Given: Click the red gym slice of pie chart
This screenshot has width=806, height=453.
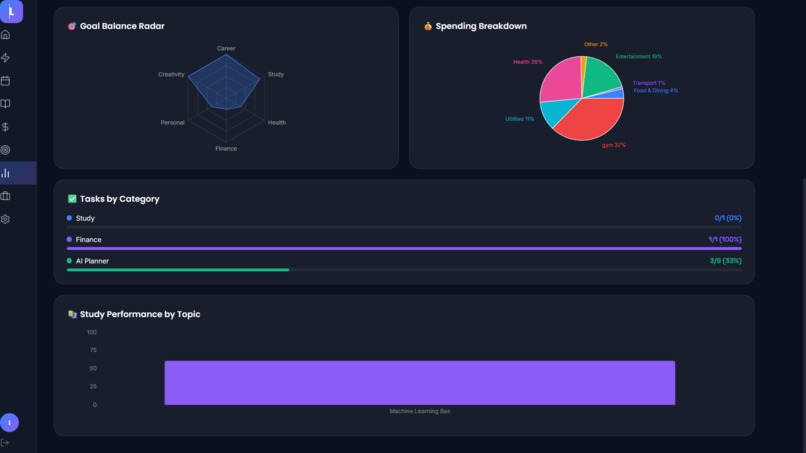Looking at the screenshot, I should click(x=591, y=119).
